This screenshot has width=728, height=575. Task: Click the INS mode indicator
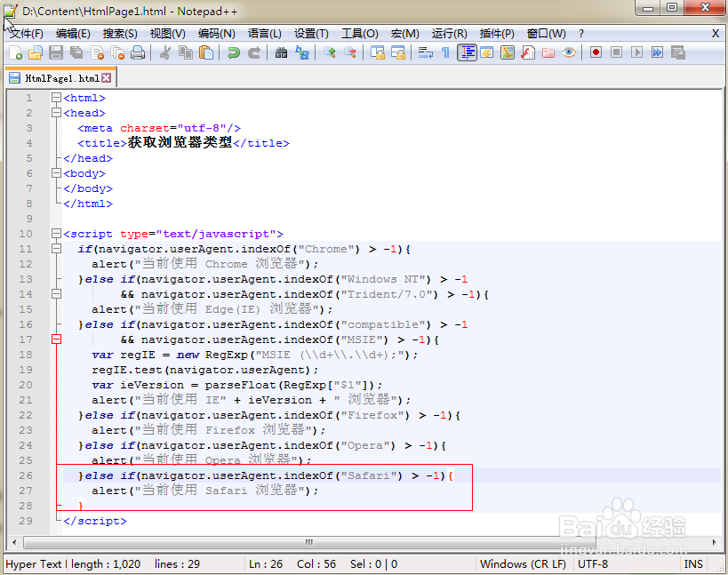tap(693, 563)
